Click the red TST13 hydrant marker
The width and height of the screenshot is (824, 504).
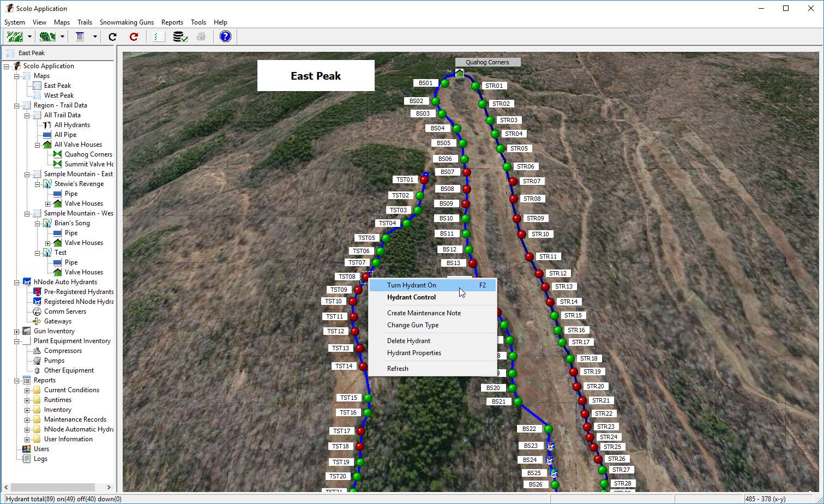[360, 347]
